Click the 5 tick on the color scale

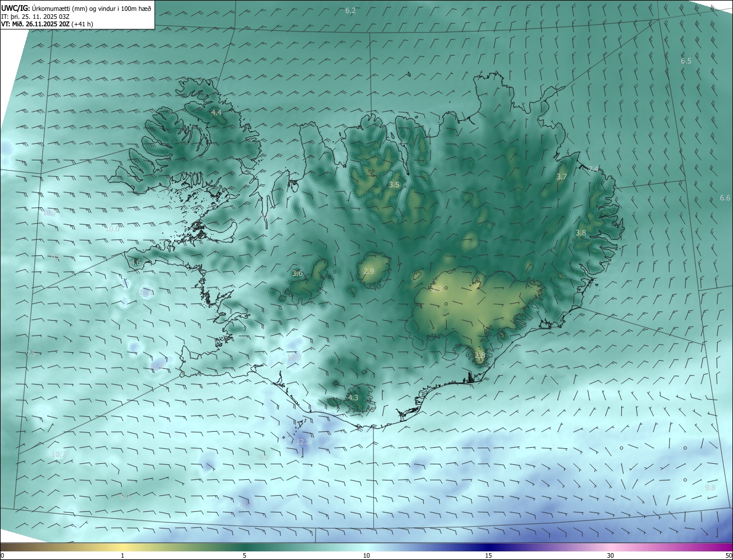(x=245, y=555)
